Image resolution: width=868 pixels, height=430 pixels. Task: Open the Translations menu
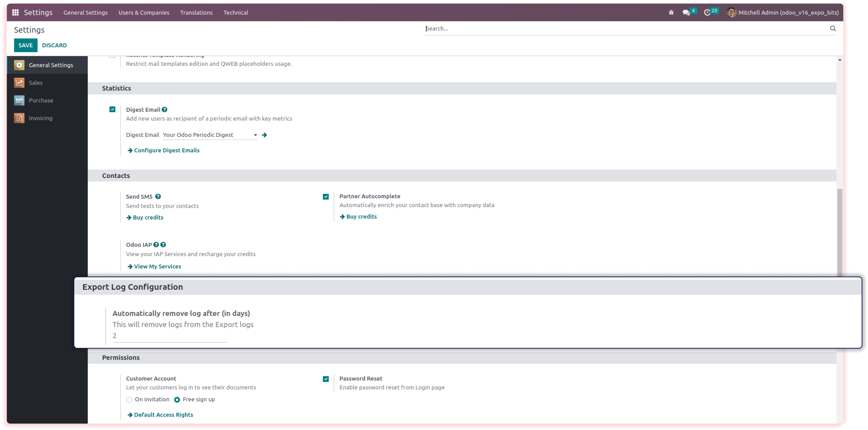point(196,12)
